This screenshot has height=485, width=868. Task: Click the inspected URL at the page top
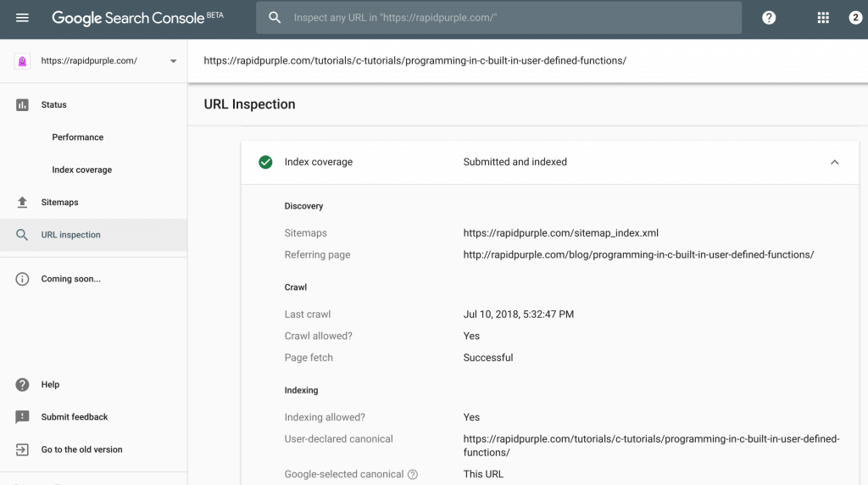(x=415, y=61)
